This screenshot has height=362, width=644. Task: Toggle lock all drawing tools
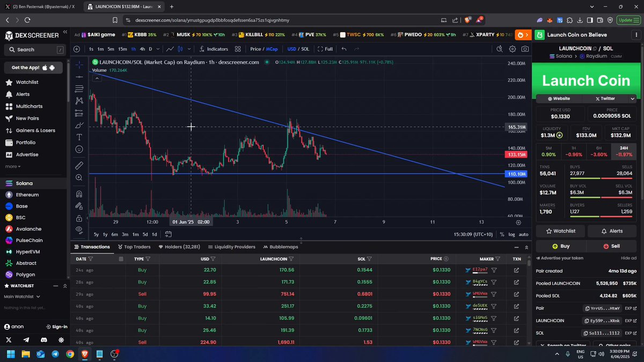(79, 218)
